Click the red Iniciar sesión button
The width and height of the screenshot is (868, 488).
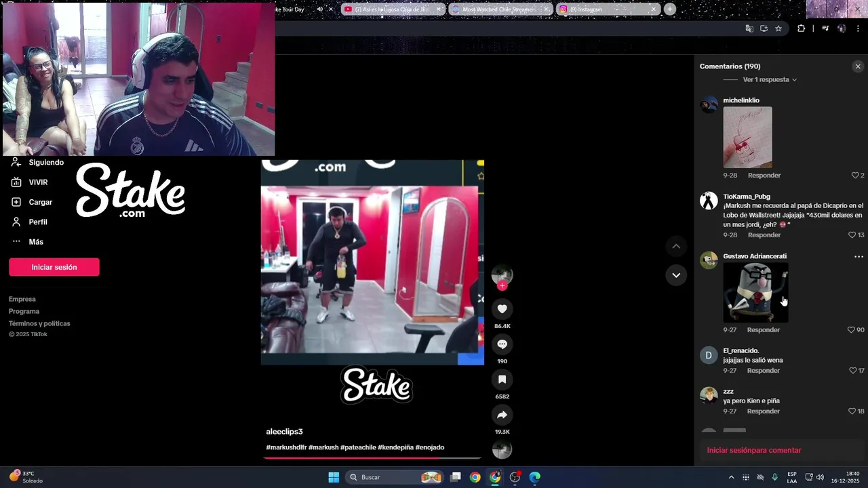pos(54,267)
